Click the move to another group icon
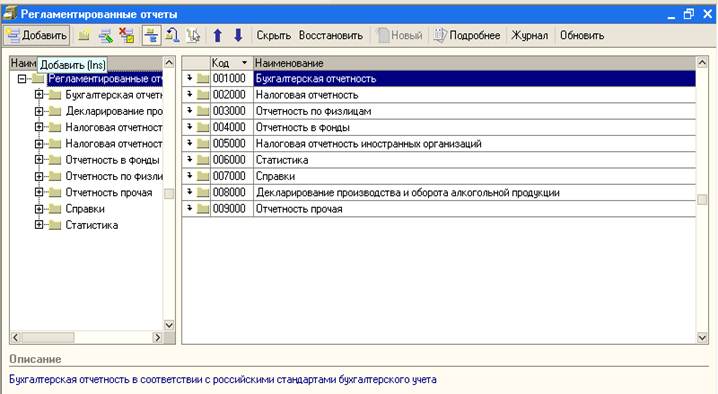The height and width of the screenshot is (394, 718). point(172,35)
